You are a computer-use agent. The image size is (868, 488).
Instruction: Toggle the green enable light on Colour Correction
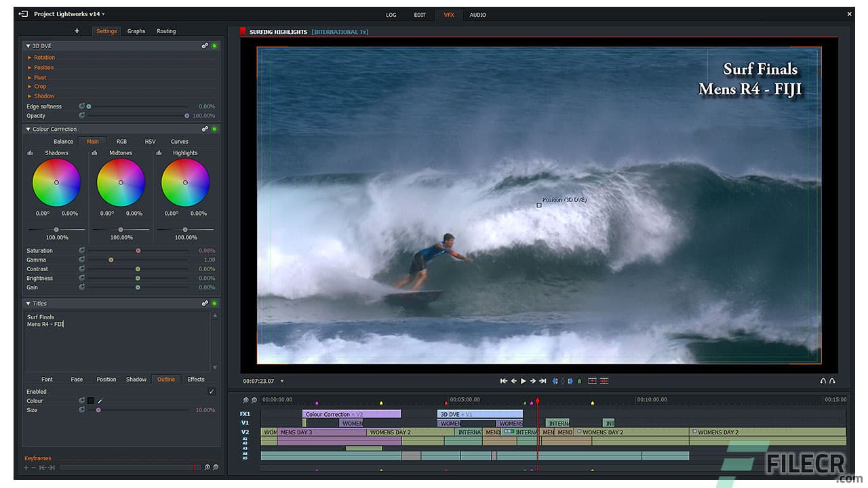tap(214, 129)
